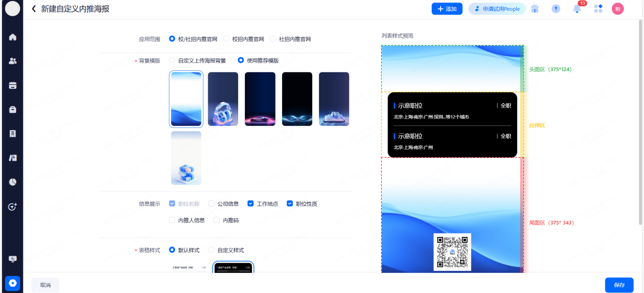Image resolution: width=644 pixels, height=293 pixels.
Task: Click the 申请试用People button
Action: (x=497, y=9)
